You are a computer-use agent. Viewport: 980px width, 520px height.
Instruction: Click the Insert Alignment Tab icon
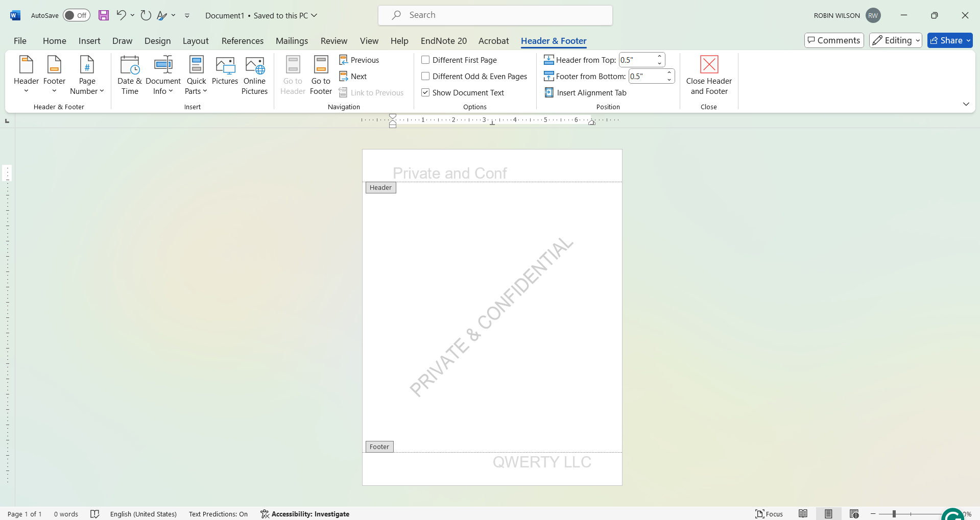(x=548, y=92)
